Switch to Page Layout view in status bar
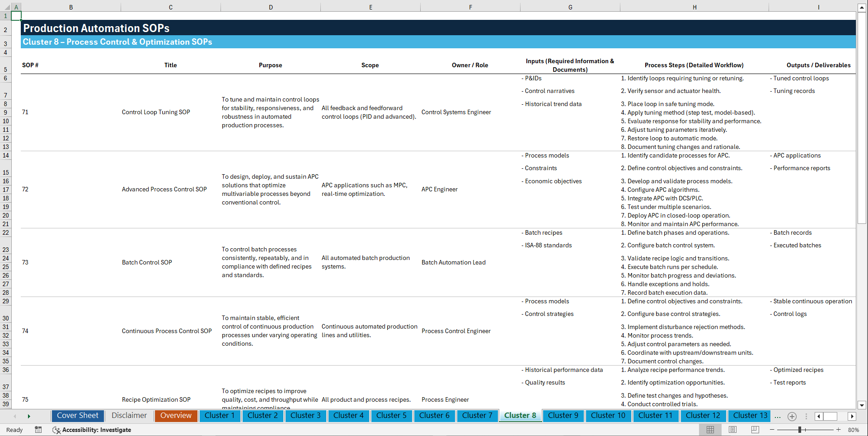Screen dimensions: 868x436 coord(732,430)
